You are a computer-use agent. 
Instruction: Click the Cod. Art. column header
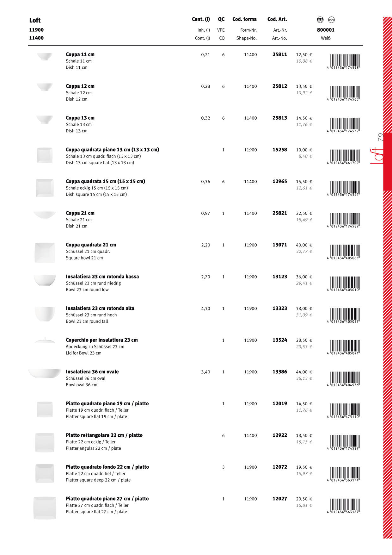pos(277,19)
